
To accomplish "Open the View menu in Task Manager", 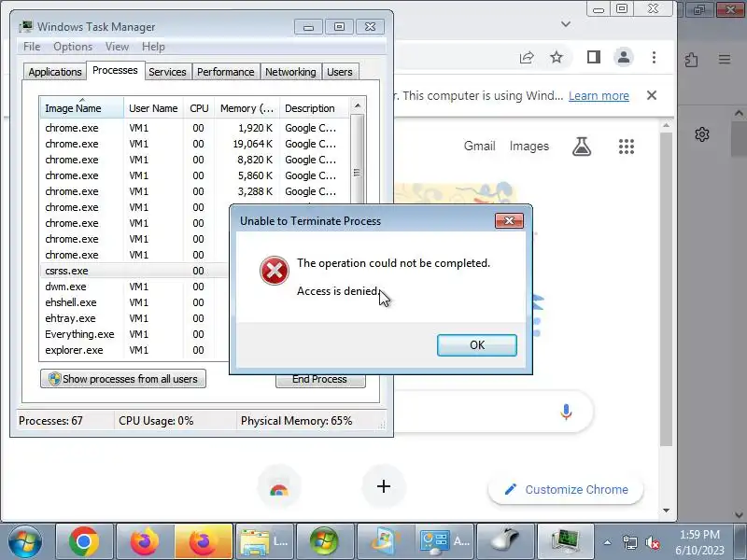I will coord(118,47).
